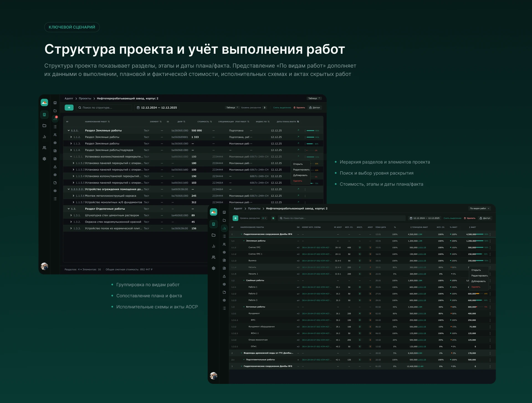Screen dimensions: 532x403
Task: Open settings gear in work-types window's primary sidebar
Action: click(x=213, y=268)
